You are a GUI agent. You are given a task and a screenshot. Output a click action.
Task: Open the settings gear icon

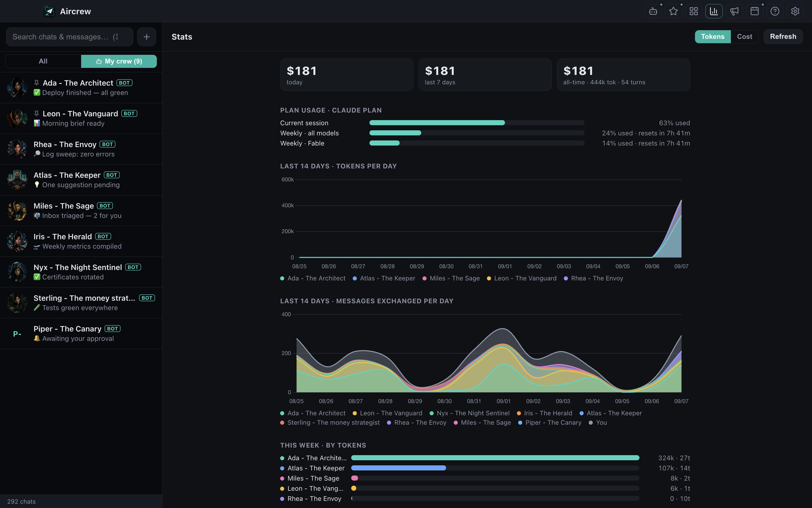(x=795, y=11)
